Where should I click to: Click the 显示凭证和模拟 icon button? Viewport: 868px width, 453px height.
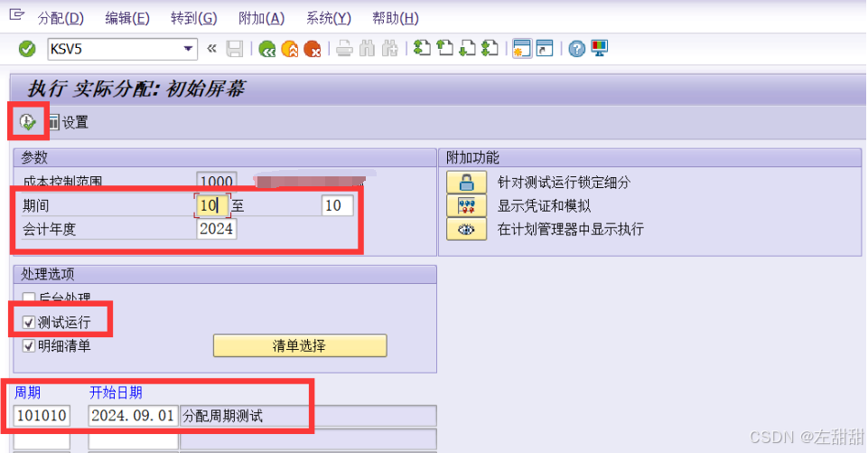467,206
